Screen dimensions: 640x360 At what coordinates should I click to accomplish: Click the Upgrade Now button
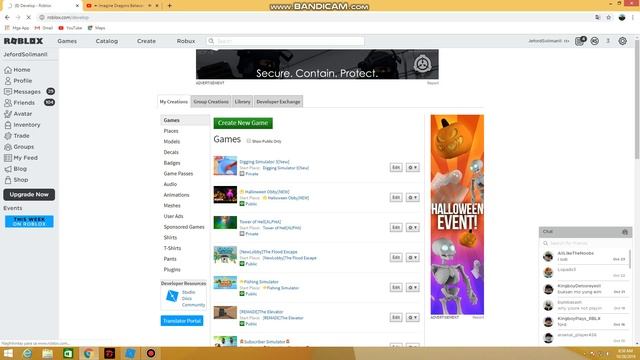click(x=29, y=195)
